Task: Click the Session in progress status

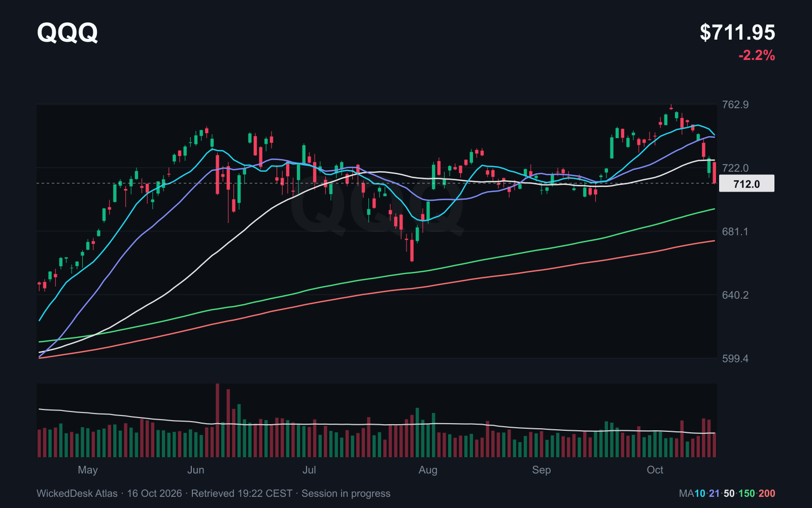Action: [x=346, y=493]
